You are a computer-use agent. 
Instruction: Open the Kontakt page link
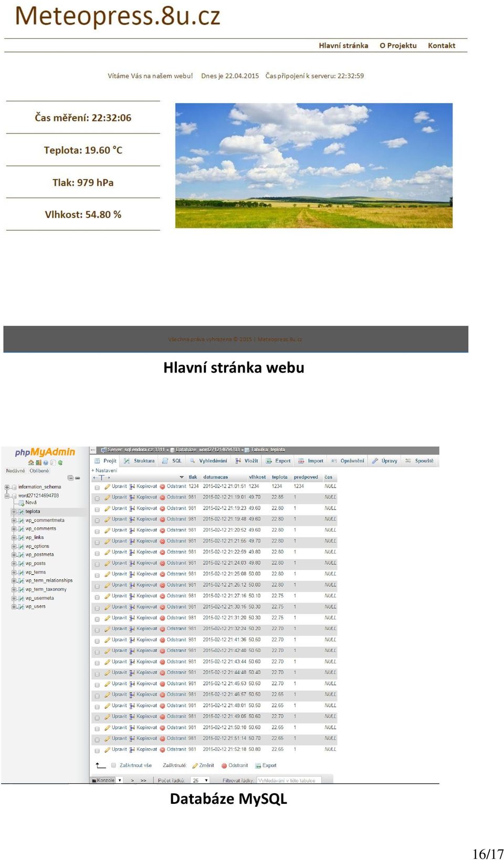tap(442, 46)
